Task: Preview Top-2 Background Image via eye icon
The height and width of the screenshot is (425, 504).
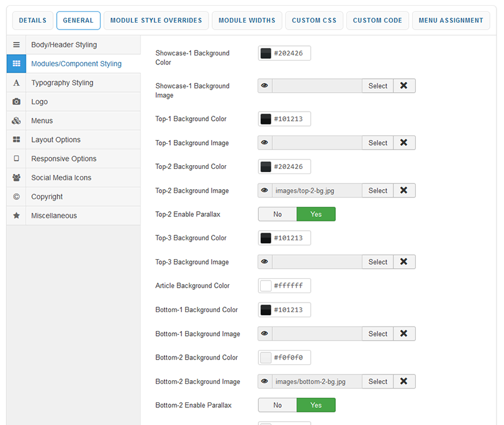Action: pyautogui.click(x=265, y=190)
